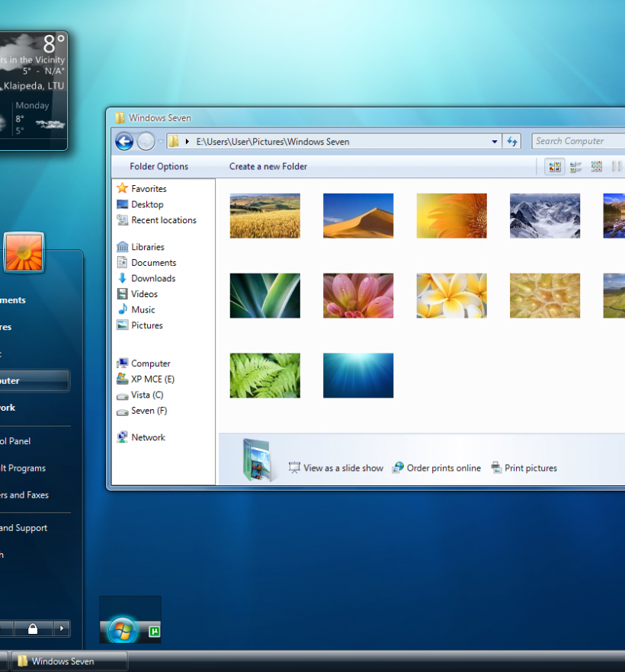Expand the shutdown options arrow
625x672 pixels.
point(62,629)
